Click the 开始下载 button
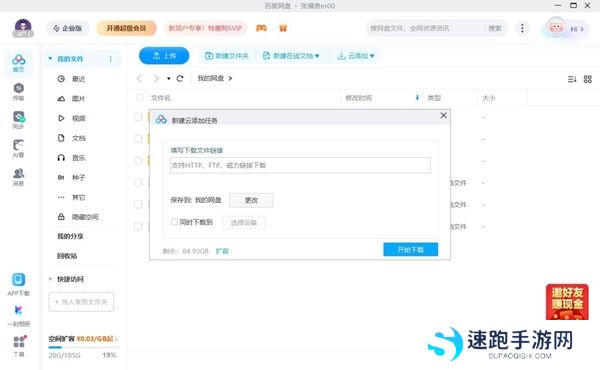 411,249
